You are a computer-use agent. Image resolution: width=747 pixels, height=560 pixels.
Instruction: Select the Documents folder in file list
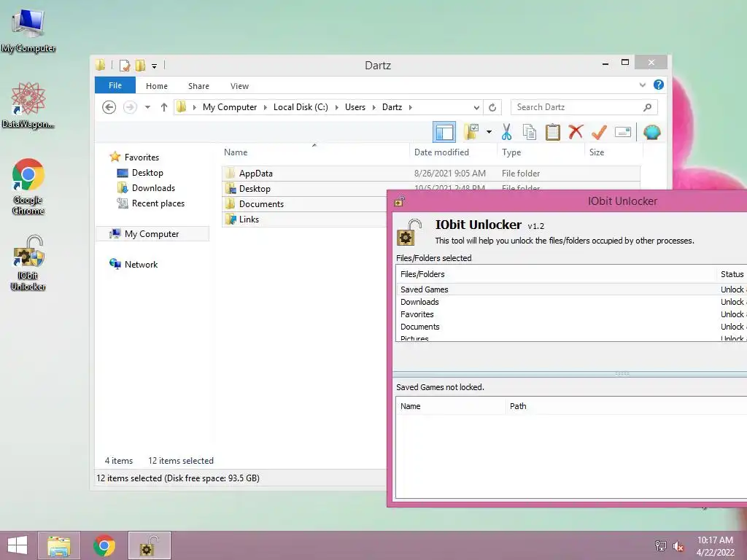[305, 204]
